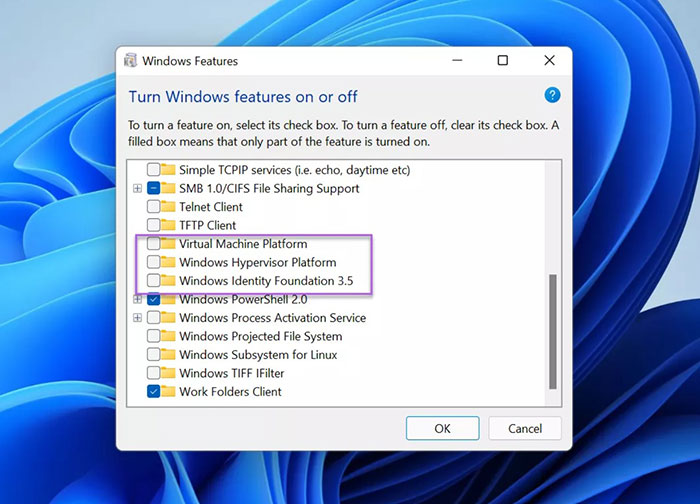Select Windows Projected File System label

click(261, 336)
